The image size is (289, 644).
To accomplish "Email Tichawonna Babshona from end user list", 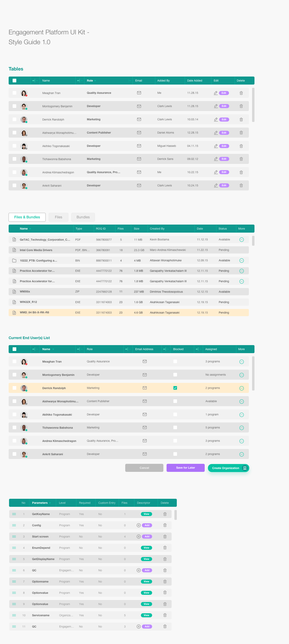I will pos(145,427).
